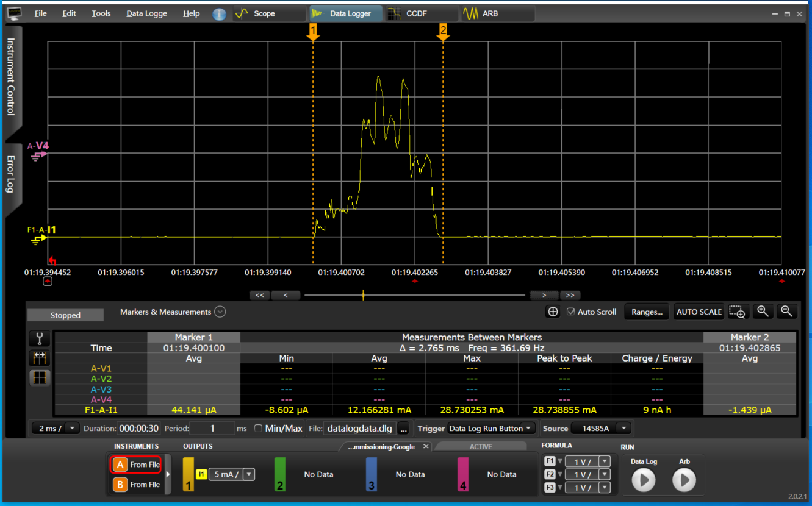Image resolution: width=812 pixels, height=506 pixels.
Task: Select output 2 green channel block
Action: (280, 474)
